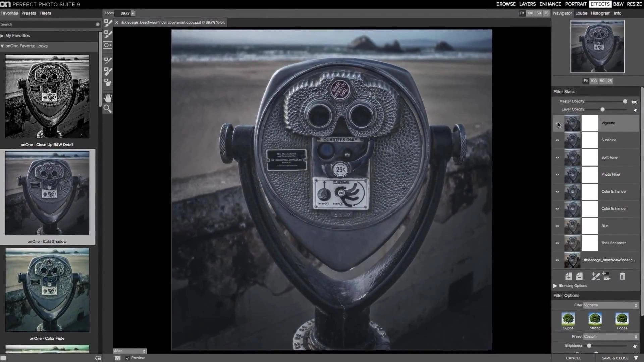
Task: Select the second brush tool with magnifier
Action: point(108,34)
